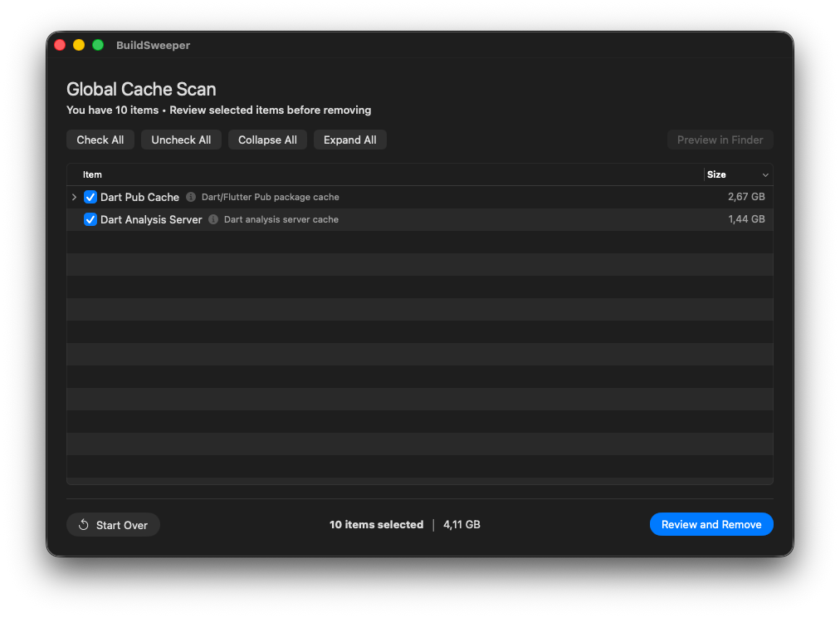Click the Preview in Finder button

click(x=720, y=140)
